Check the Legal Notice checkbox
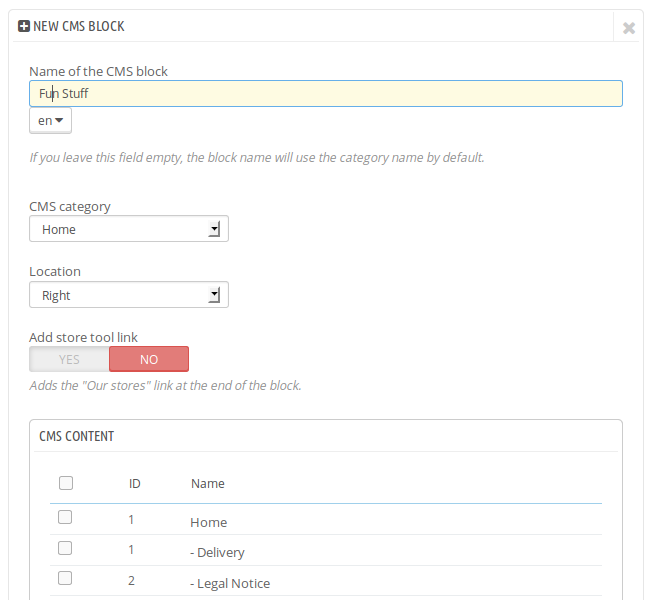Viewport: 650px width, 600px height. (x=65, y=578)
